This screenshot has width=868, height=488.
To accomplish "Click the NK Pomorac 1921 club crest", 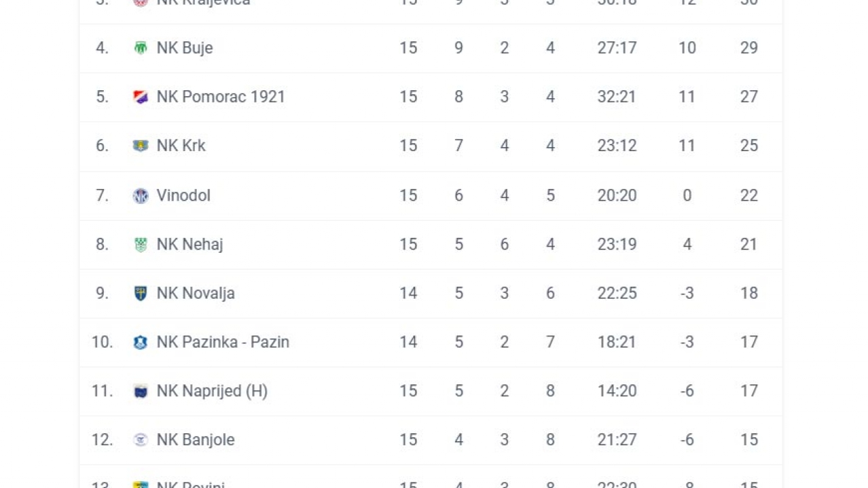I will point(140,97).
